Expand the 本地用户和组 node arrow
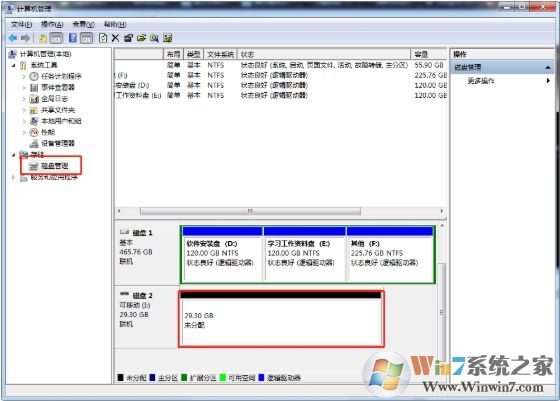The width and height of the screenshot is (560, 401). (24, 121)
